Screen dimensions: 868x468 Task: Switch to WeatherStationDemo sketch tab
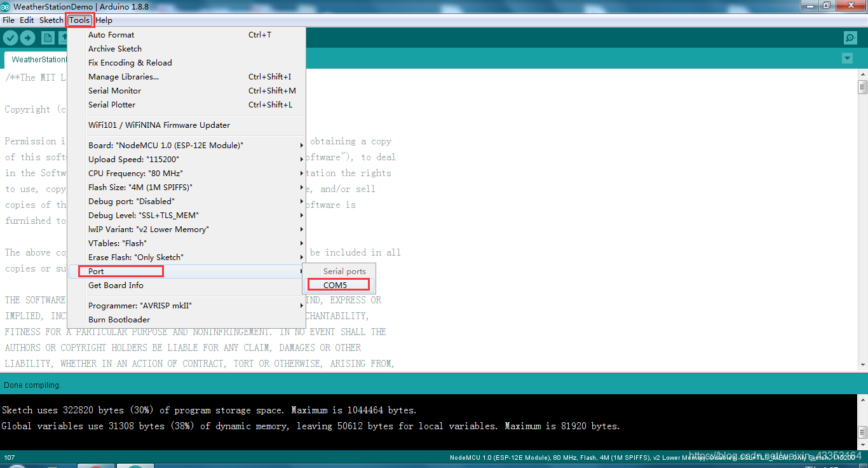(37, 60)
